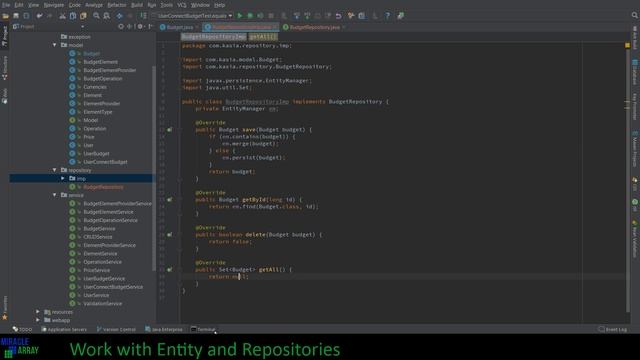This screenshot has width=640, height=360.
Task: Click the Help question mark icon
Action: point(387,16)
